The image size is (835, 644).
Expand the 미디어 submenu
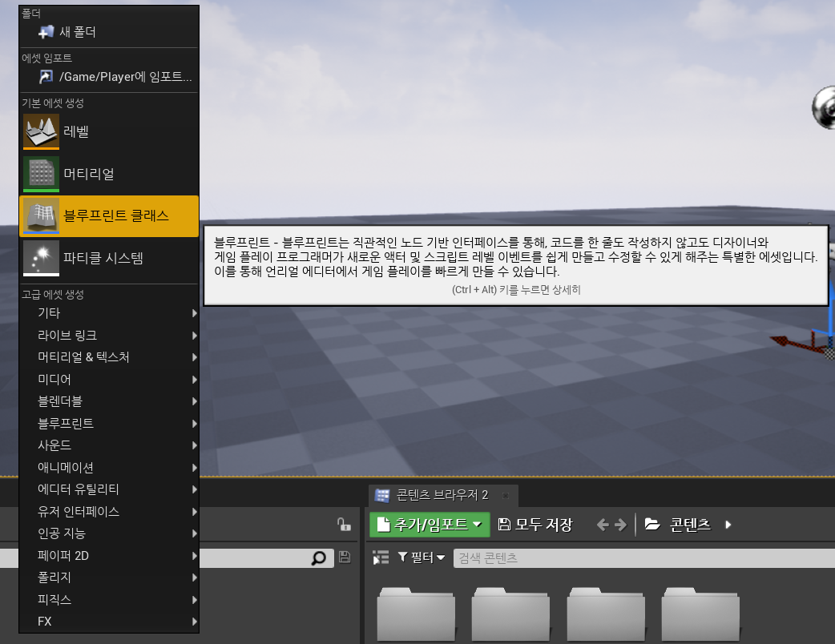[109, 380]
